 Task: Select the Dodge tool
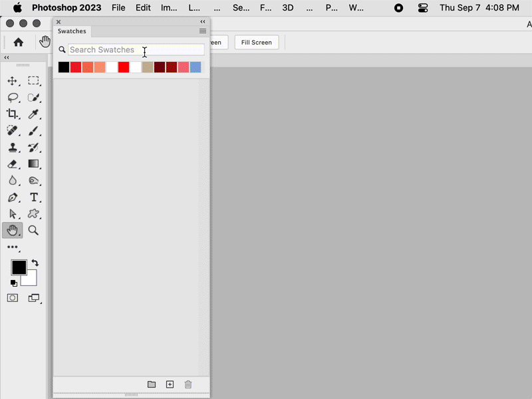click(33, 180)
